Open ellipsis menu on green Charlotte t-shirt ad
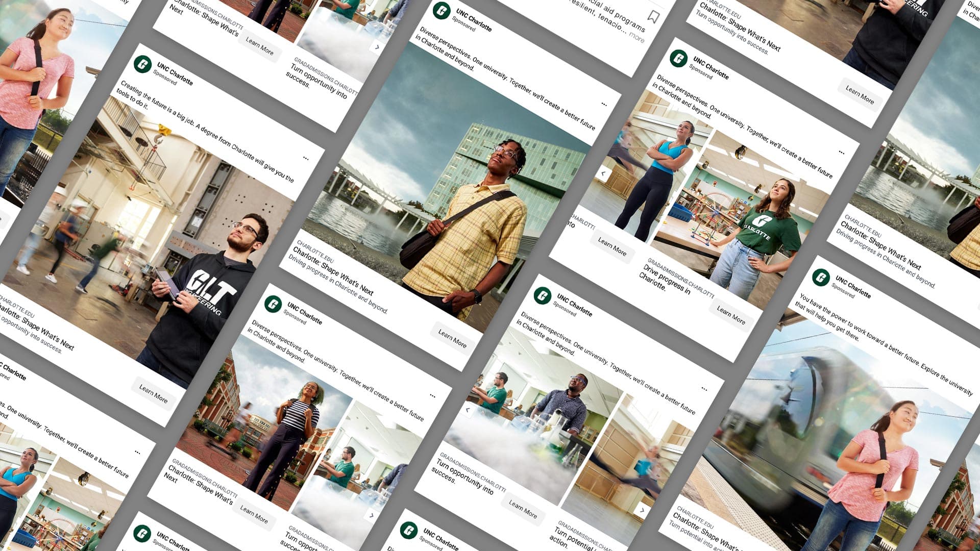 click(841, 153)
